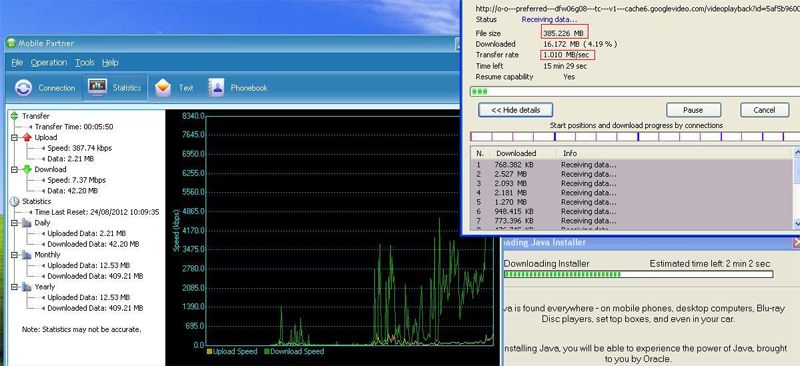Click the Java installer progress bar
The image size is (800, 366).
[638, 274]
